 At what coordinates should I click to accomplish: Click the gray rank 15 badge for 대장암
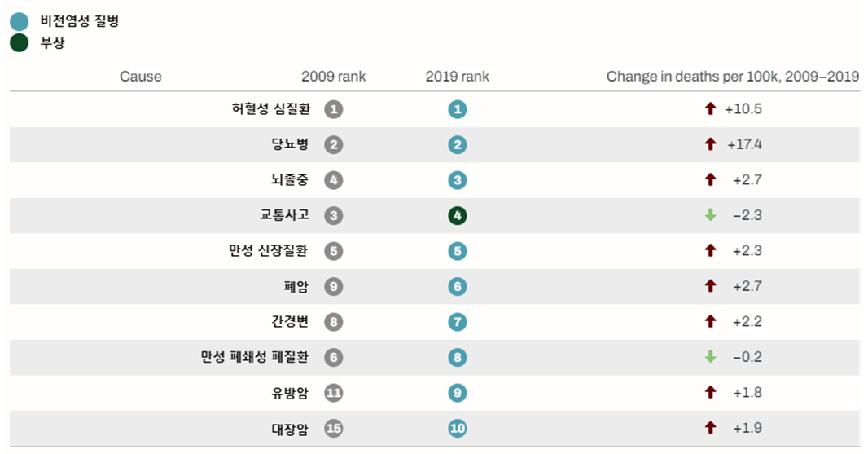pyautogui.click(x=333, y=429)
